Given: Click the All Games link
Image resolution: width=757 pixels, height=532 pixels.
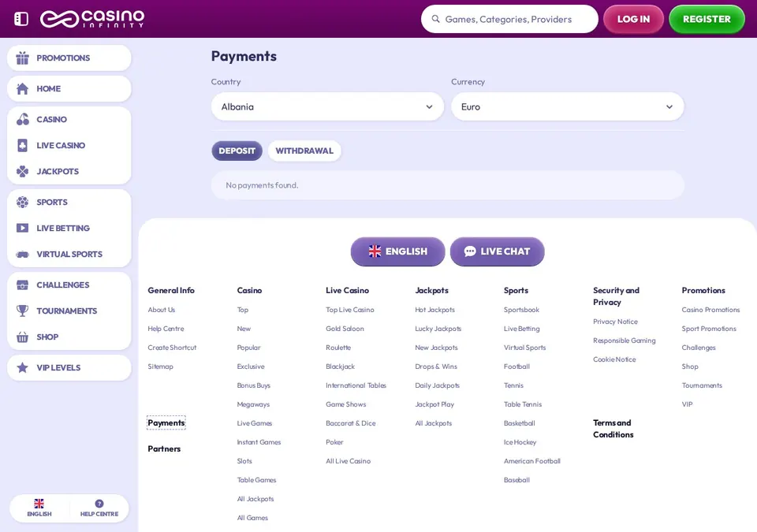Looking at the screenshot, I should [x=252, y=518].
